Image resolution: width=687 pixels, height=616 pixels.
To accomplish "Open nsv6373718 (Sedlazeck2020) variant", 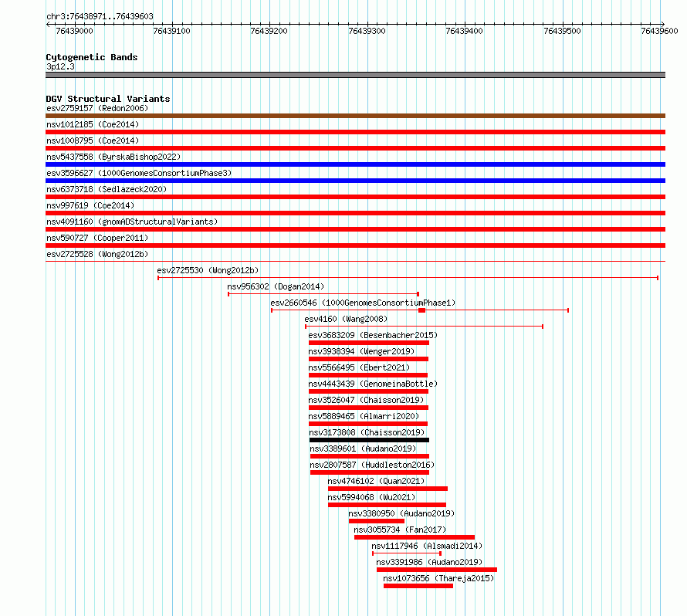I will (x=107, y=189).
